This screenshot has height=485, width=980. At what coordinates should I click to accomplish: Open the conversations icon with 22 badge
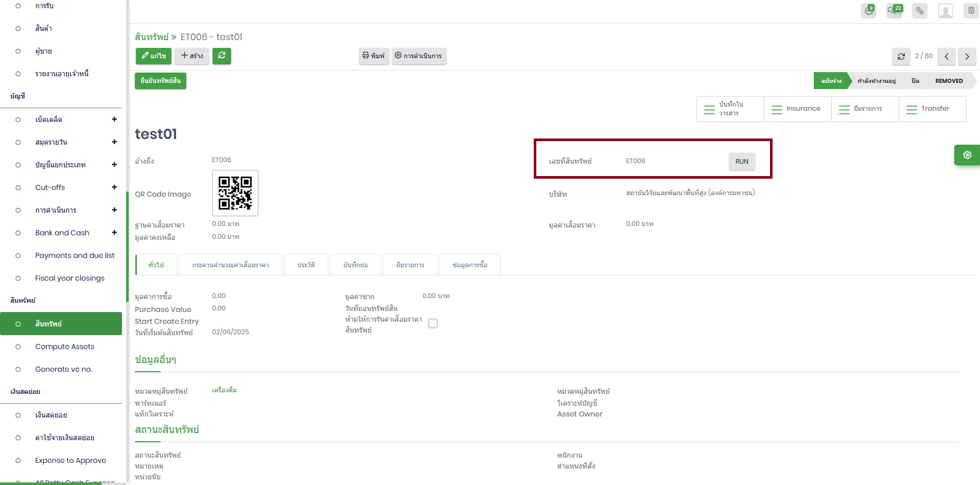894,11
